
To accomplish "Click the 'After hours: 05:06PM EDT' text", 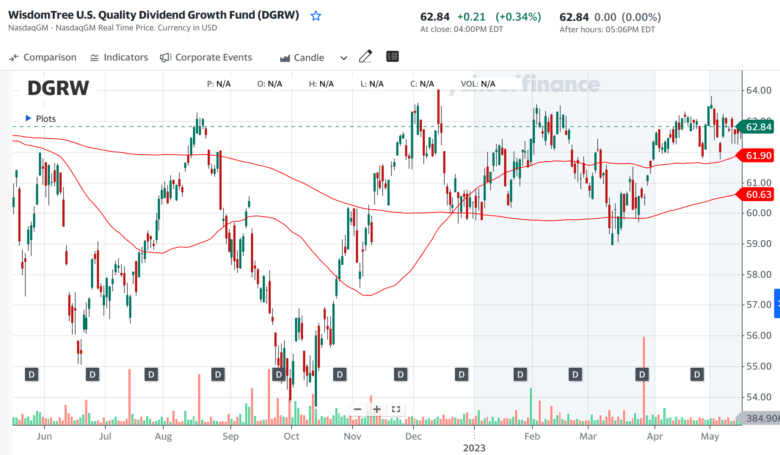I will 607,30.
